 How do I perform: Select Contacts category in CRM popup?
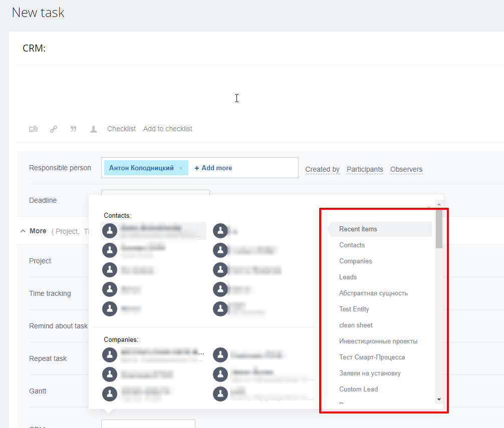tap(352, 245)
